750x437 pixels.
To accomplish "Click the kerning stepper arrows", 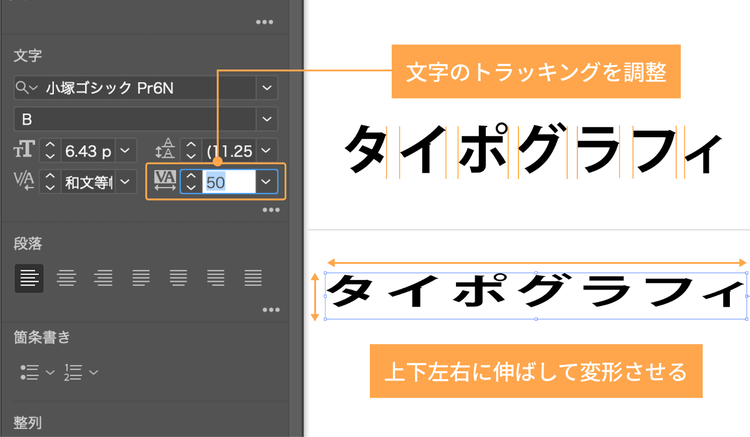I will (50, 182).
